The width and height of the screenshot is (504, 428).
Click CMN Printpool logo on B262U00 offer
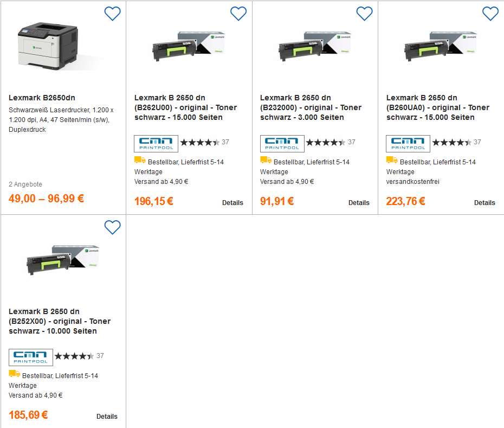(x=156, y=143)
